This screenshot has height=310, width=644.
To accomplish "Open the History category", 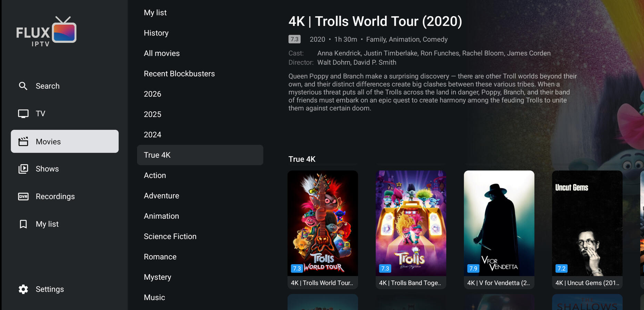I will (x=156, y=33).
